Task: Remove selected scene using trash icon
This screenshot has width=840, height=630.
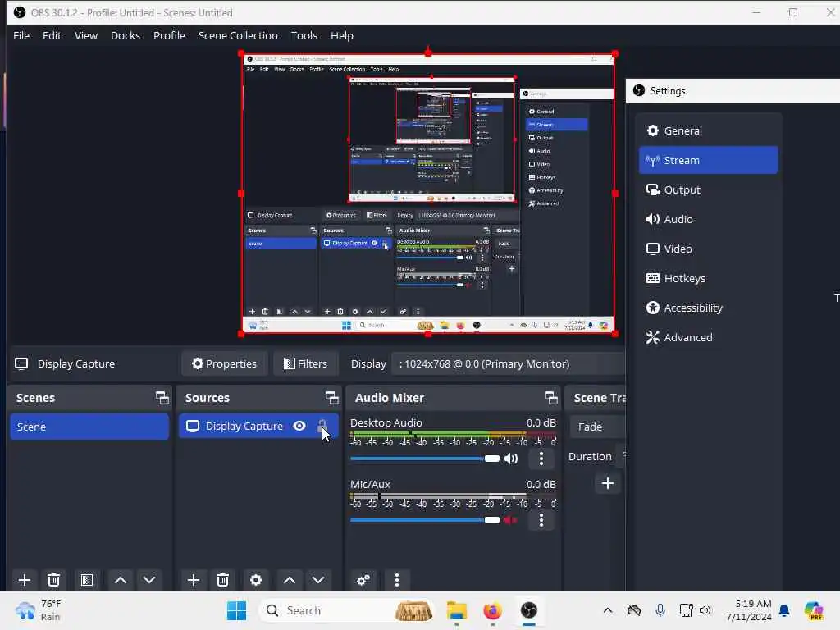Action: [53, 580]
